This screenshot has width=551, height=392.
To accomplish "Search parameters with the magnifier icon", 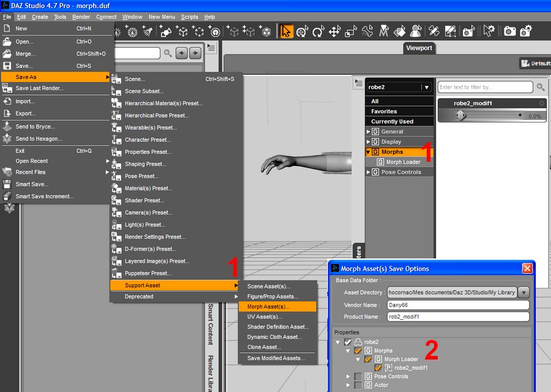I will coord(541,87).
